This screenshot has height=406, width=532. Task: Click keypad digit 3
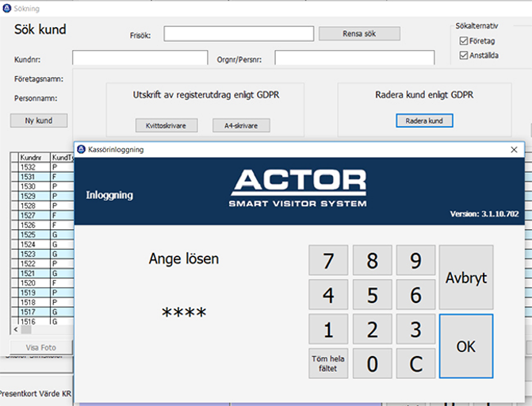coord(415,329)
